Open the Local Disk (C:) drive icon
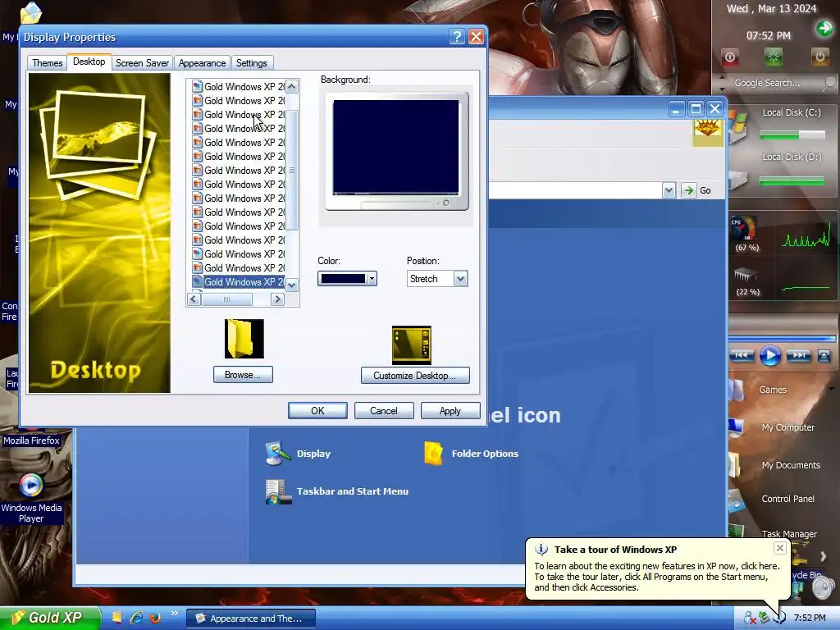This screenshot has width=840, height=630. (738, 127)
